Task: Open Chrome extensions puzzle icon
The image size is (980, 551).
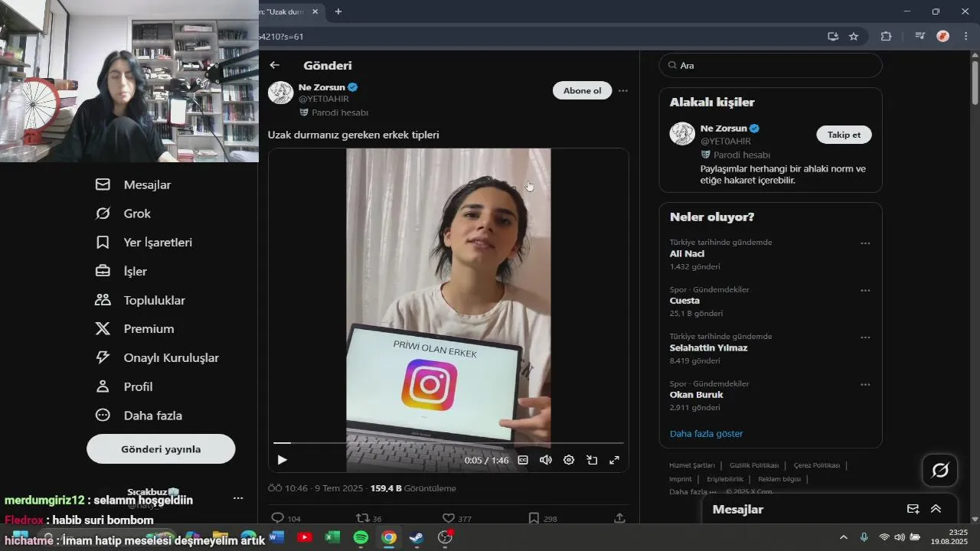Action: pyautogui.click(x=886, y=36)
